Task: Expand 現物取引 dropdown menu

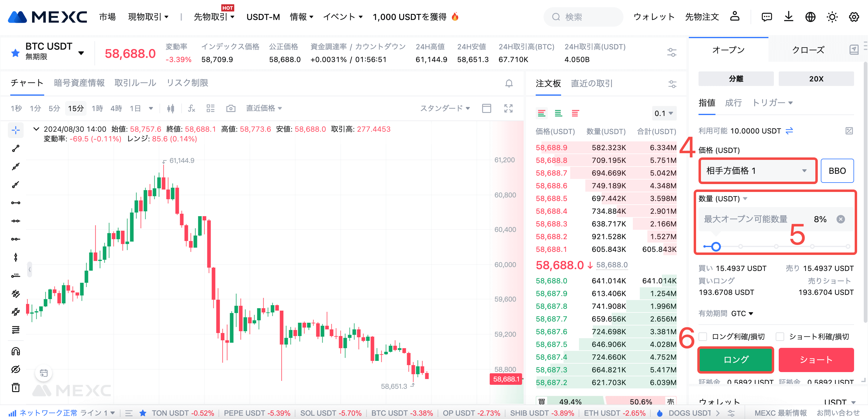Action: (x=148, y=17)
